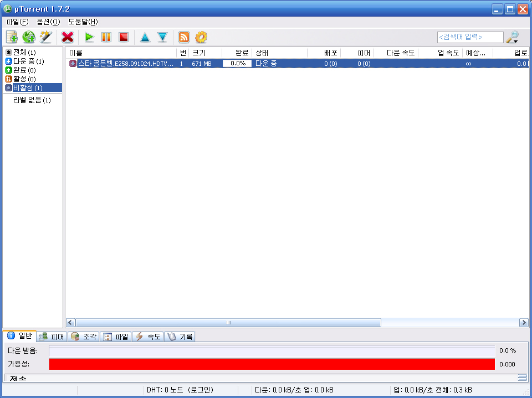This screenshot has height=398, width=532.
Task: Open the 파일(F) menu
Action: (17, 22)
